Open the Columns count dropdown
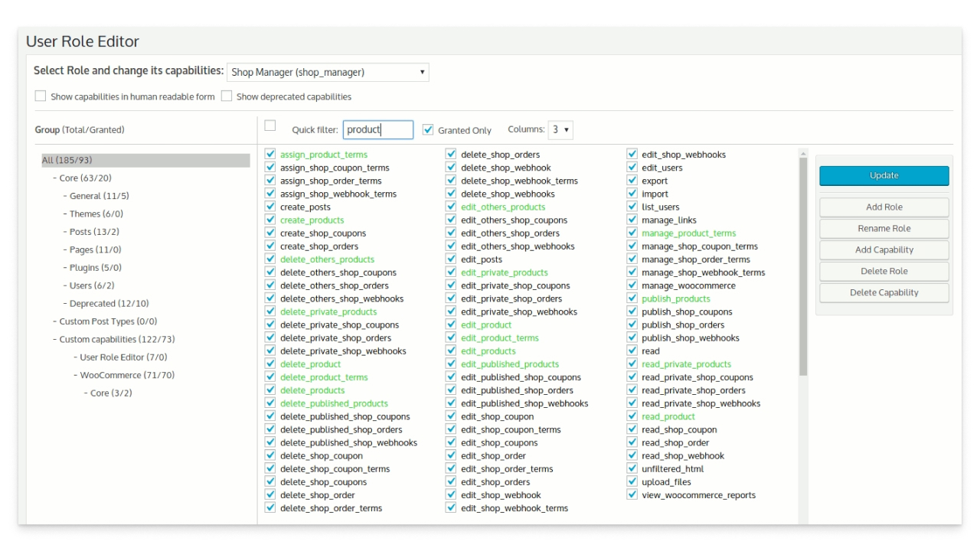This screenshot has width=980, height=551. coord(560,130)
